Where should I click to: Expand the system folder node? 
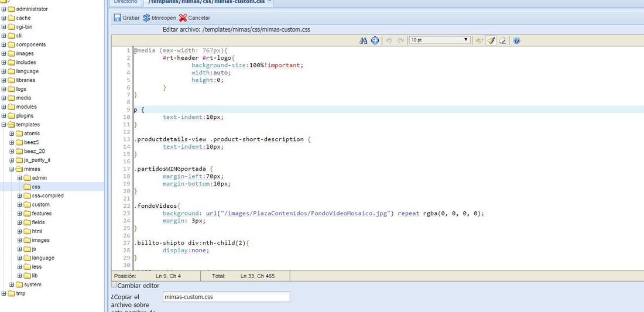tap(12, 285)
